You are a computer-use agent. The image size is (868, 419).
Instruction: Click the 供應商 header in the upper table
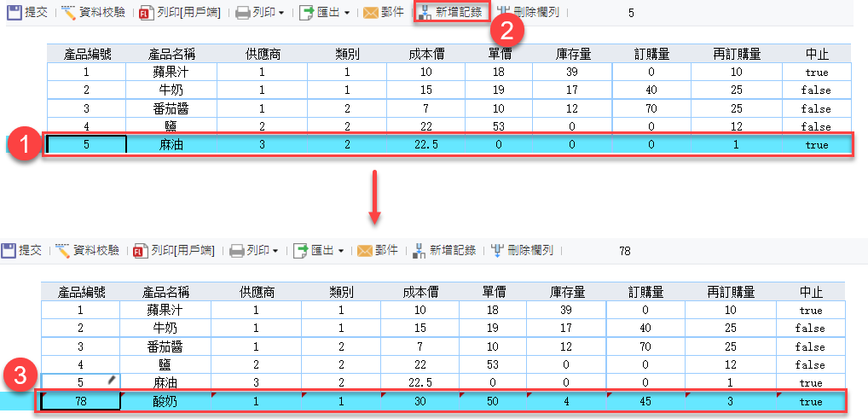pyautogui.click(x=263, y=54)
